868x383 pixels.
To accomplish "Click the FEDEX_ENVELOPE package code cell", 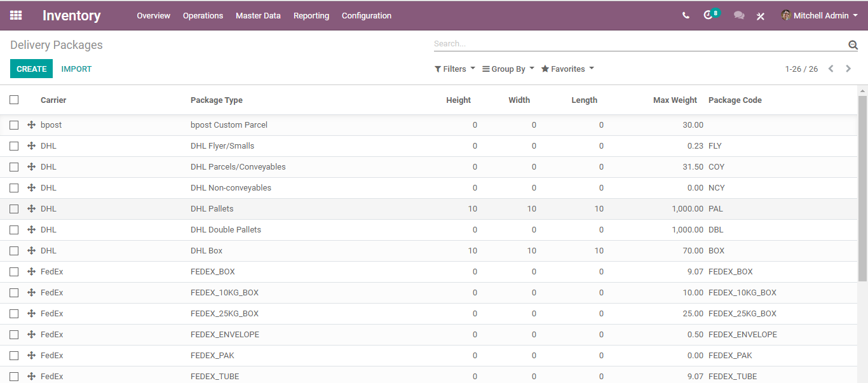I will [743, 335].
